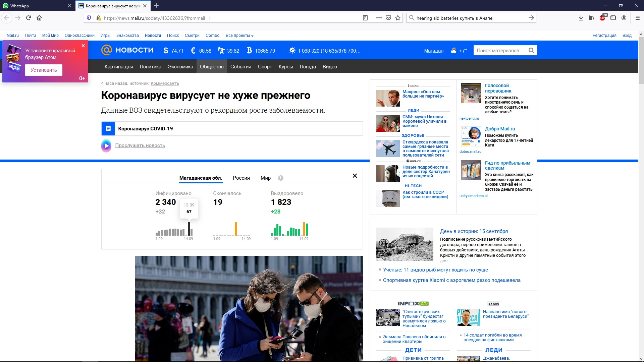
Task: Reload the current page
Action: tap(29, 18)
